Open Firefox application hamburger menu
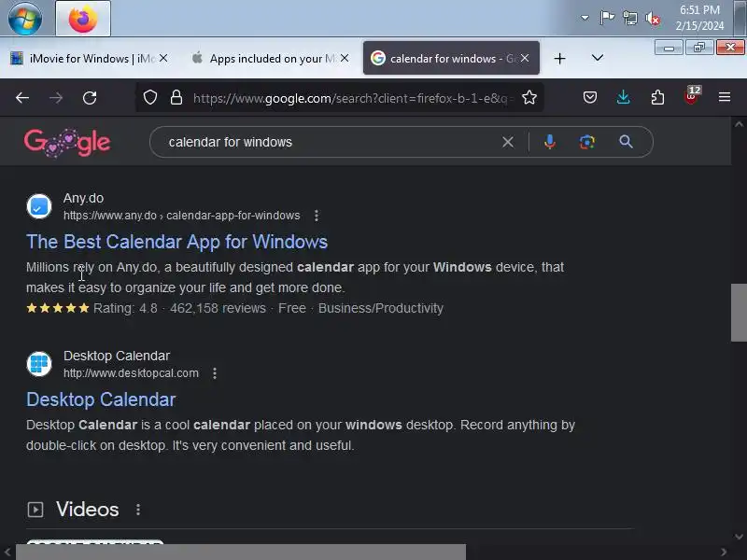 click(725, 98)
